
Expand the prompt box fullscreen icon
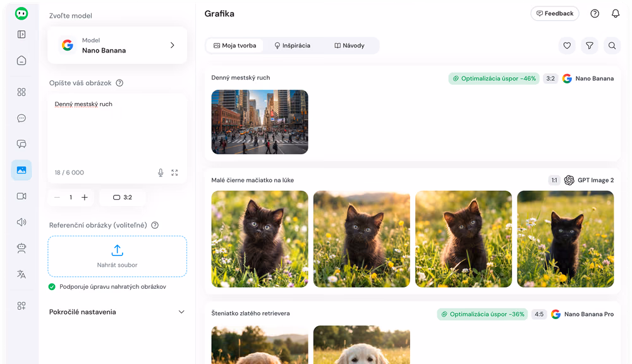pos(174,173)
